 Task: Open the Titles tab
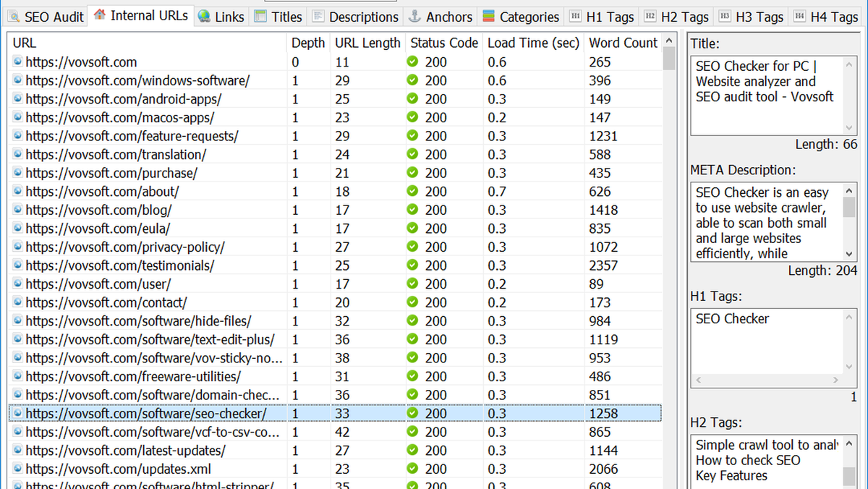tap(278, 17)
